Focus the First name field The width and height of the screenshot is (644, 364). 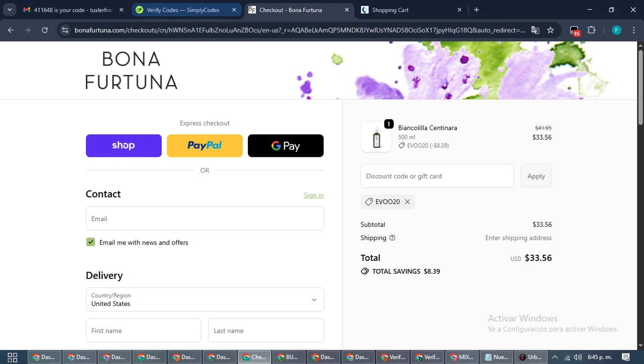[x=143, y=330]
